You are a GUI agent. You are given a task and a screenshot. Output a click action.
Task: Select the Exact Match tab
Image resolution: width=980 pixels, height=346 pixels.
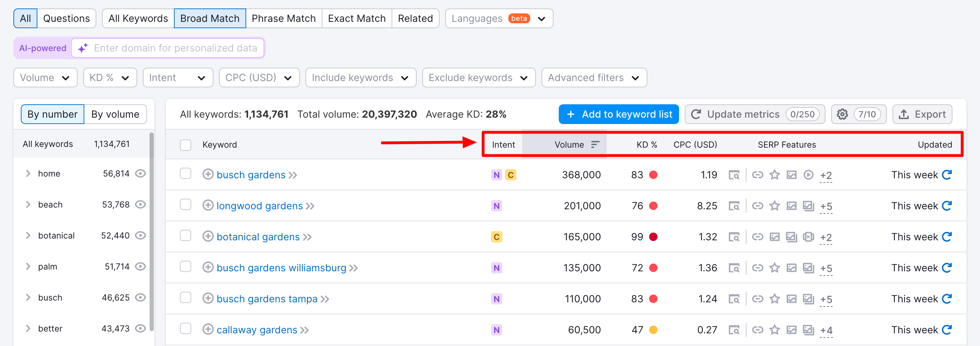point(356,18)
